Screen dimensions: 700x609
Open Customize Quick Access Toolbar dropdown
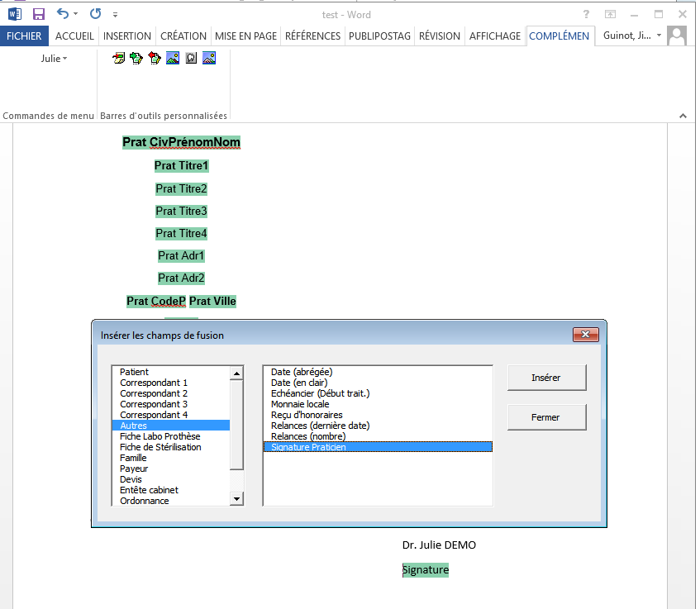pyautogui.click(x=115, y=15)
